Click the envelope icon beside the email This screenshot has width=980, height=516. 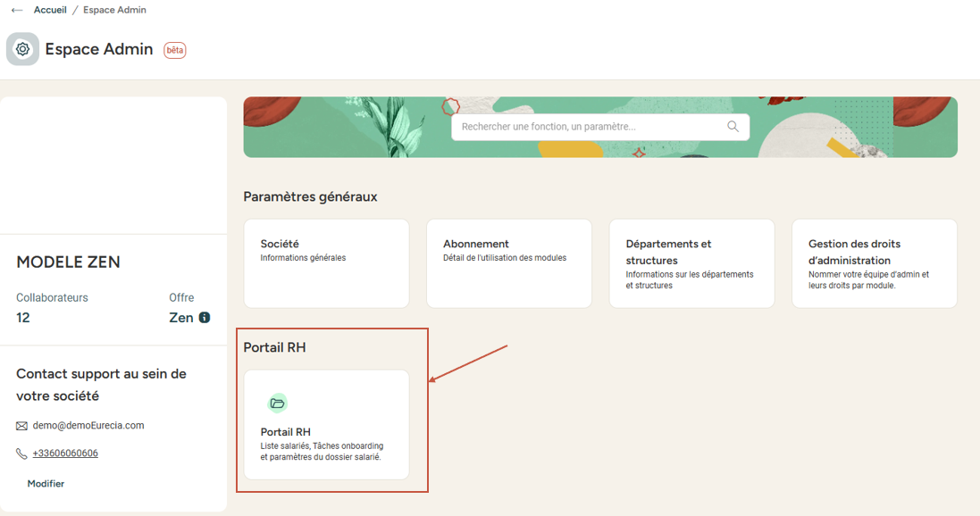tap(22, 426)
